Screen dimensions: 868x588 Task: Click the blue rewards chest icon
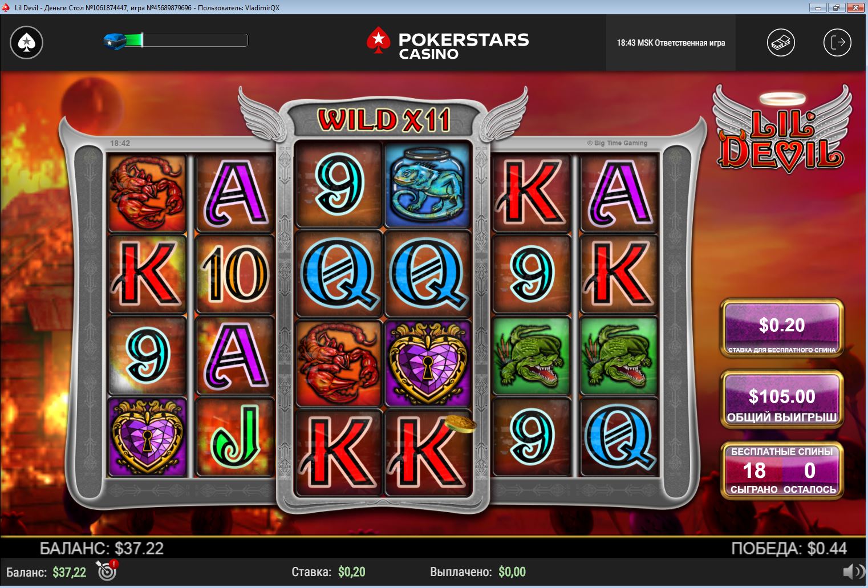click(x=115, y=40)
